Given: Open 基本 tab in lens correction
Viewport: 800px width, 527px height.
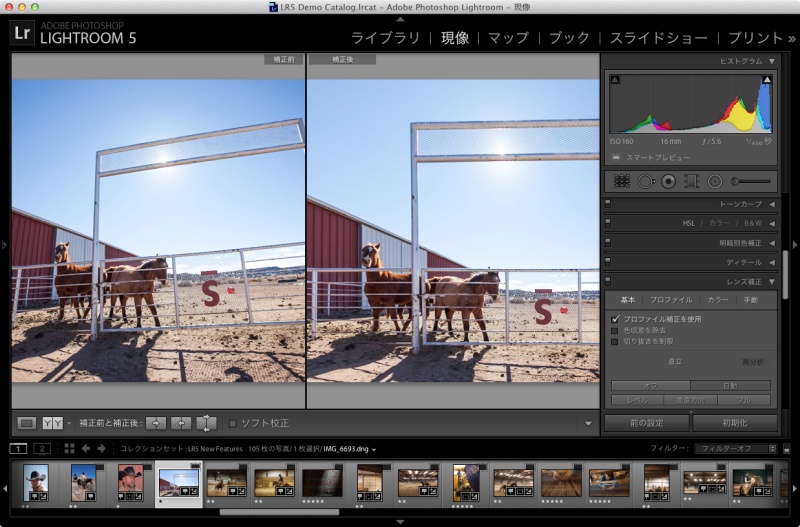Looking at the screenshot, I should (x=628, y=300).
